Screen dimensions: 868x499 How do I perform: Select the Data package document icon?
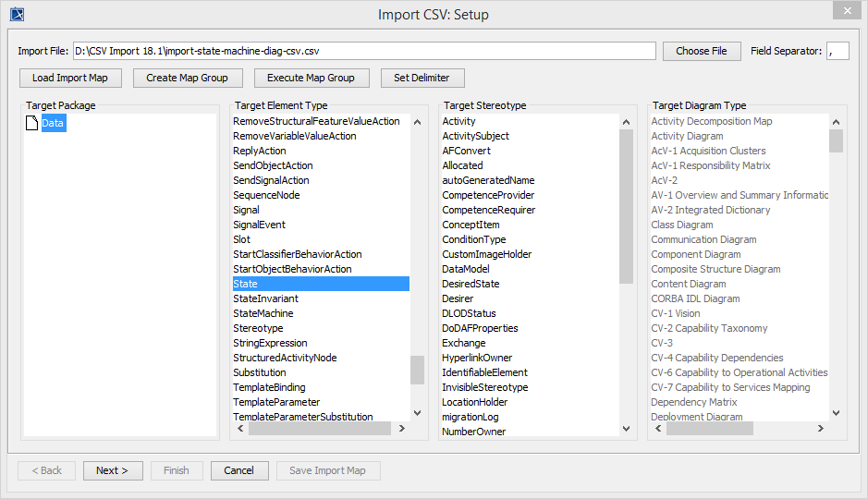click(32, 124)
